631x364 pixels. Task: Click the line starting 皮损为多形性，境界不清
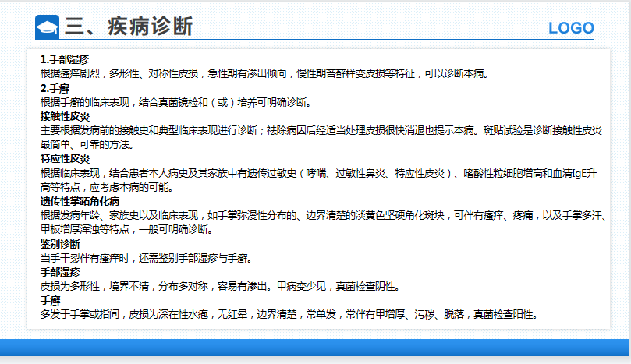[x=220, y=286]
